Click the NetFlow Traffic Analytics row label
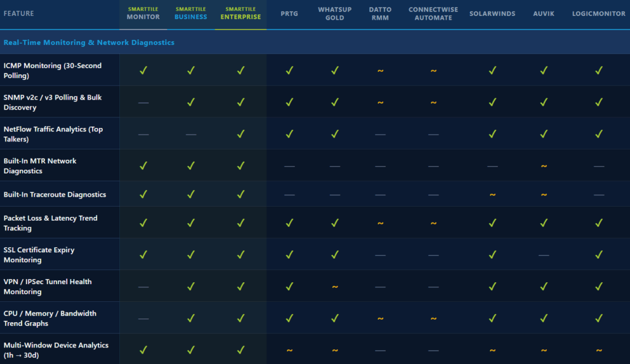The height and width of the screenshot is (364, 630). tap(53, 134)
